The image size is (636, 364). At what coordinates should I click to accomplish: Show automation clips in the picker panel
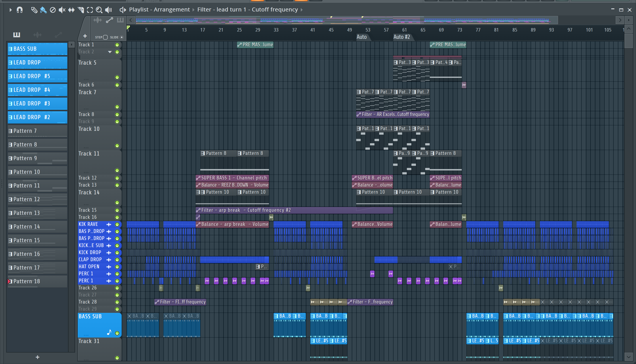coord(58,34)
